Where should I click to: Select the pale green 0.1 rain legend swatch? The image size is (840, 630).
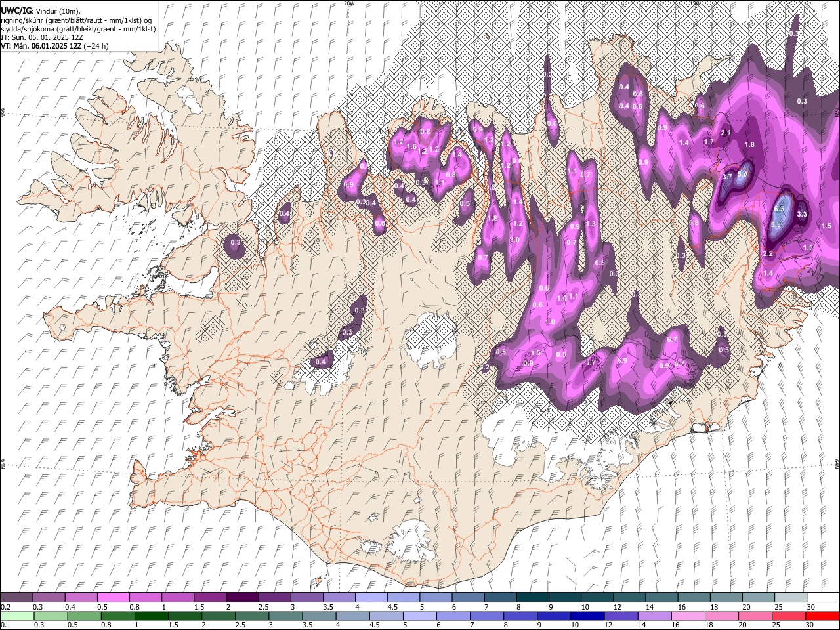pyautogui.click(x=16, y=616)
